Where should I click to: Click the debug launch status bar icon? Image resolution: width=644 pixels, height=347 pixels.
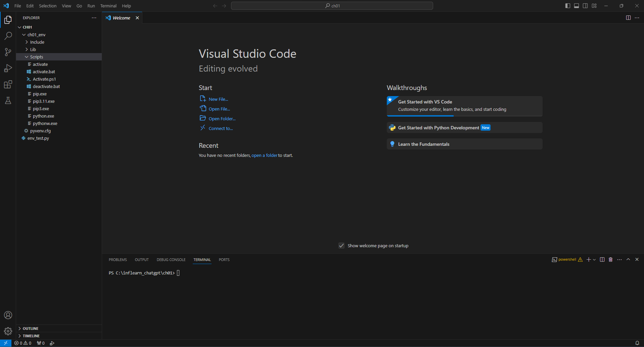(52, 343)
